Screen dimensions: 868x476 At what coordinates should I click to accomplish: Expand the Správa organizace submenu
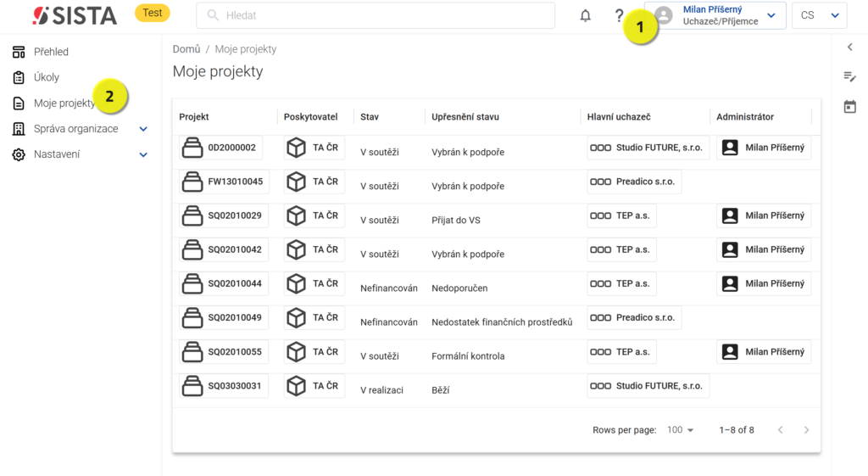[x=143, y=129]
